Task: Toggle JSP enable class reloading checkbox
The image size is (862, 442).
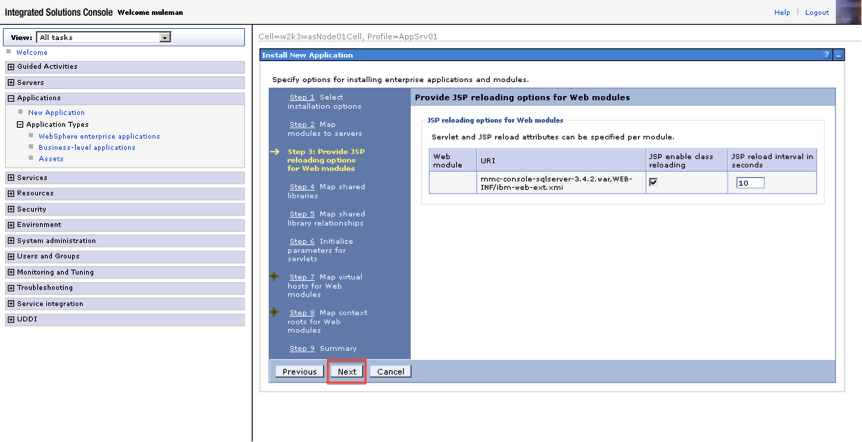Action: pos(653,182)
